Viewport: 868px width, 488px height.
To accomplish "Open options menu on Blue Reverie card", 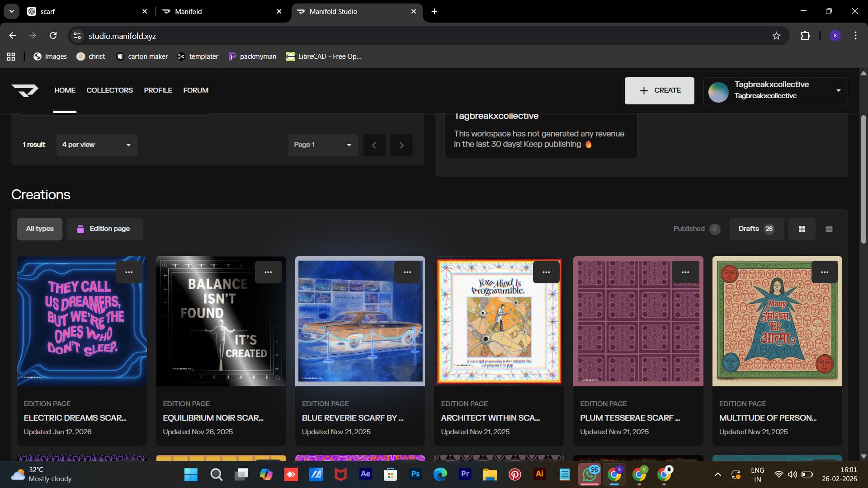I will click(x=407, y=272).
